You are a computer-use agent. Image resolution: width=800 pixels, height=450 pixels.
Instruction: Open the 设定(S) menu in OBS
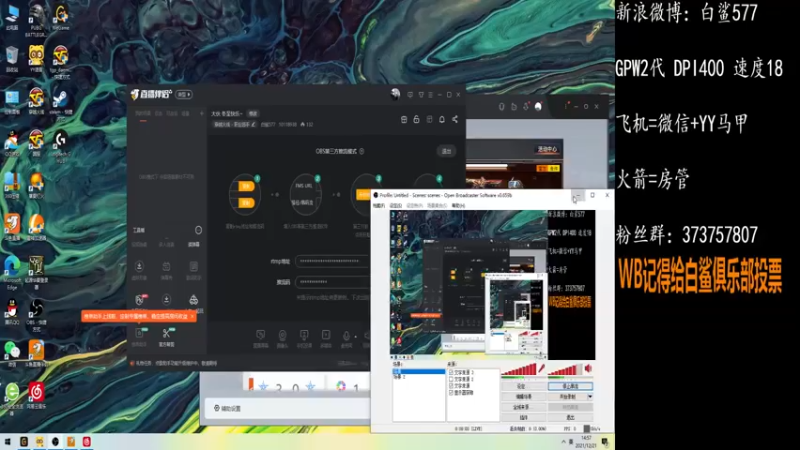[395, 206]
